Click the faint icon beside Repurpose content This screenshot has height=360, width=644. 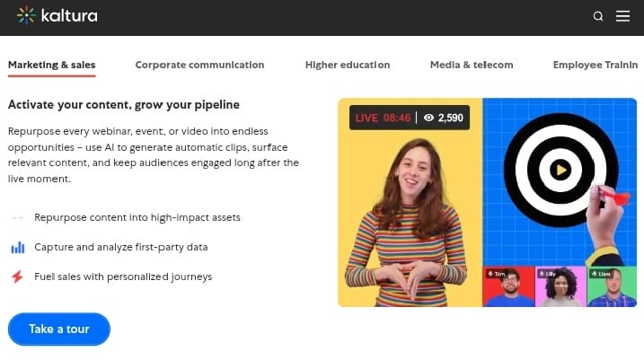[x=18, y=217]
